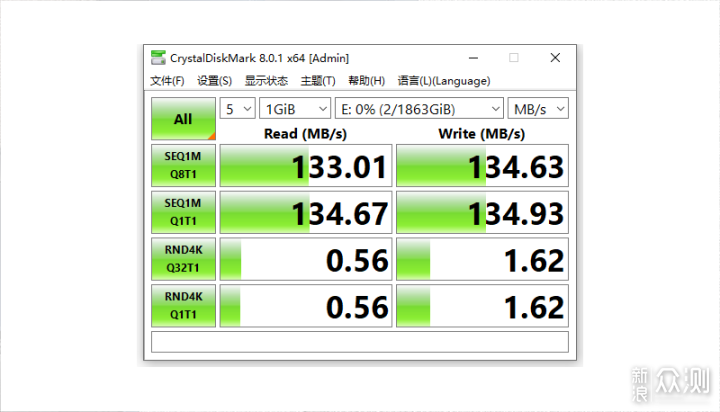Click the 134.67 read result
Viewport: 720px width, 412px height.
click(306, 212)
